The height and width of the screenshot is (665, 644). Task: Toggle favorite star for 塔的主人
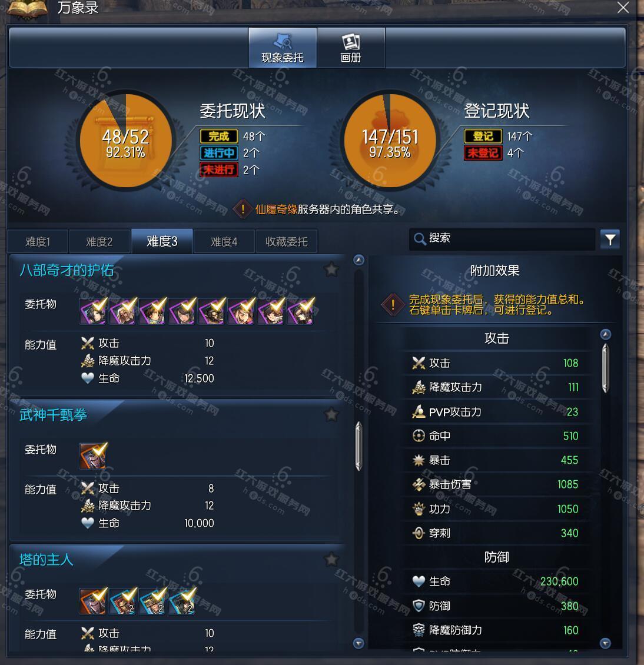pos(331,560)
